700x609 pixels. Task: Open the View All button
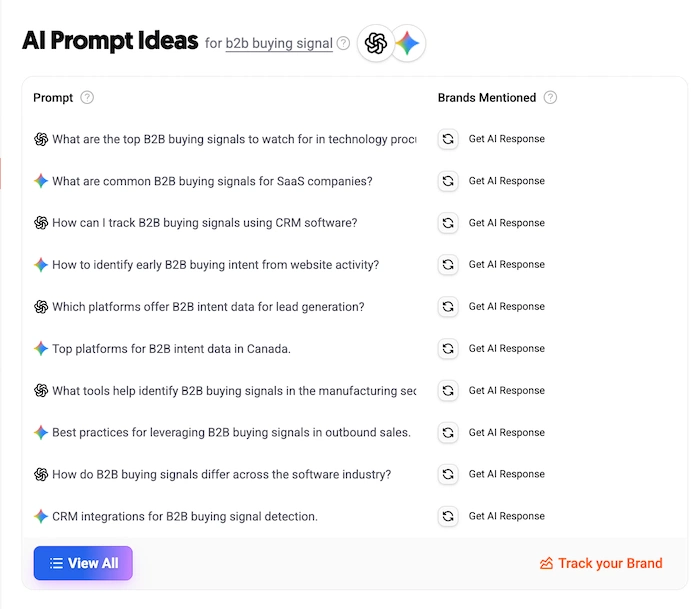(x=83, y=563)
